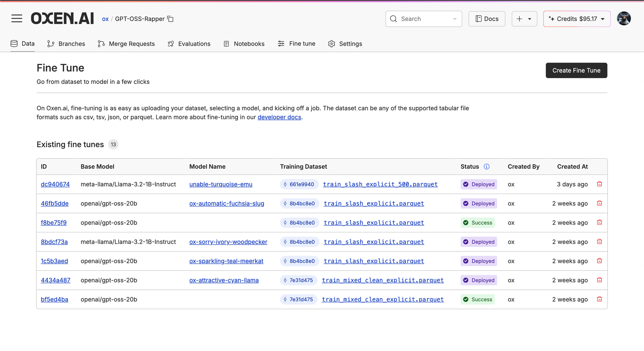The height and width of the screenshot is (351, 644).
Task: Click the user avatar picture
Action: pos(624,19)
